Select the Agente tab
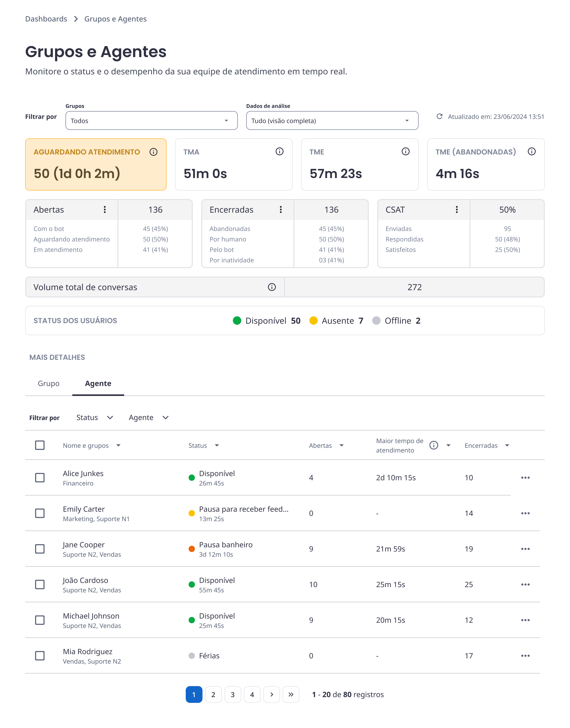570x728 pixels. 98,384
